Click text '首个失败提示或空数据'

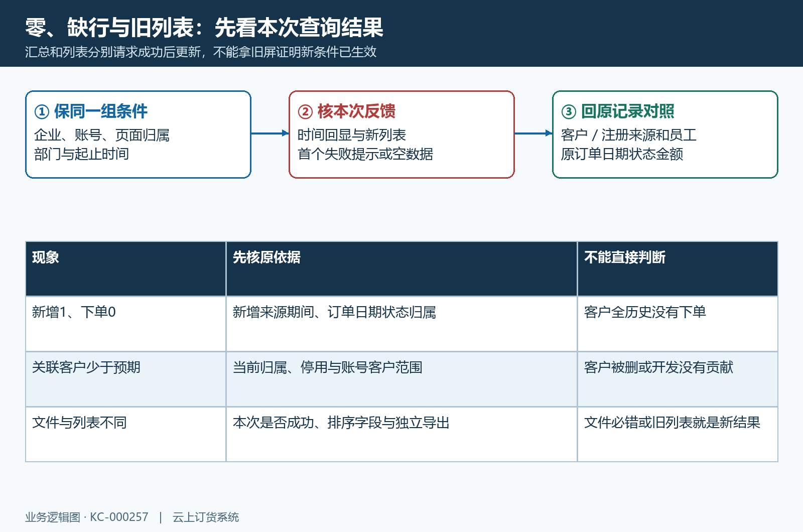pos(365,154)
